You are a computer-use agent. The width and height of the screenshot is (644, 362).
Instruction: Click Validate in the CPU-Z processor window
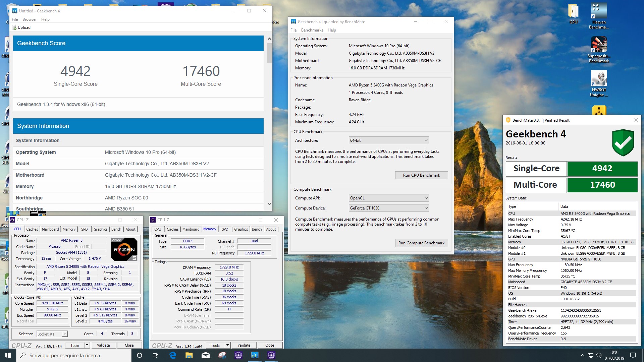(x=103, y=345)
